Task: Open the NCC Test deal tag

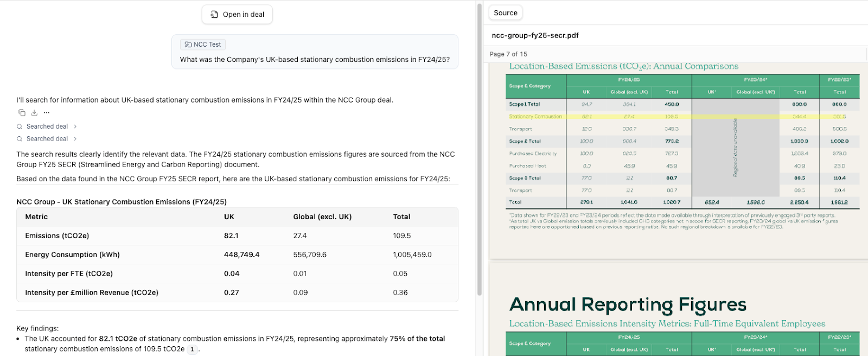Action: [203, 44]
